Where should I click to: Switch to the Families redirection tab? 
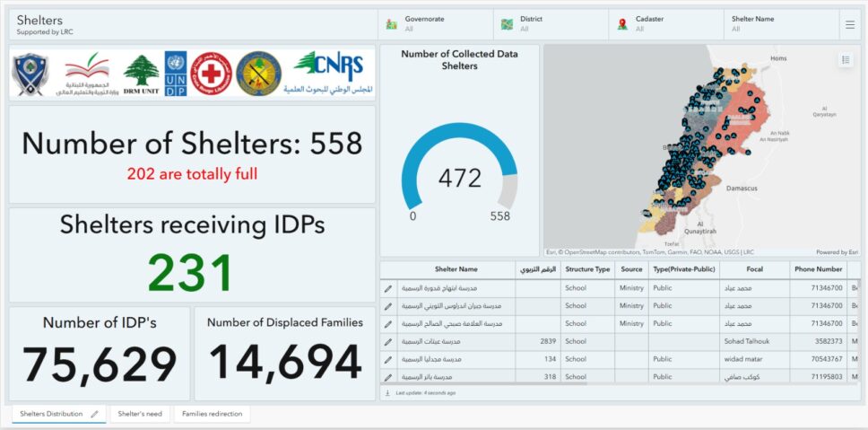tap(212, 414)
